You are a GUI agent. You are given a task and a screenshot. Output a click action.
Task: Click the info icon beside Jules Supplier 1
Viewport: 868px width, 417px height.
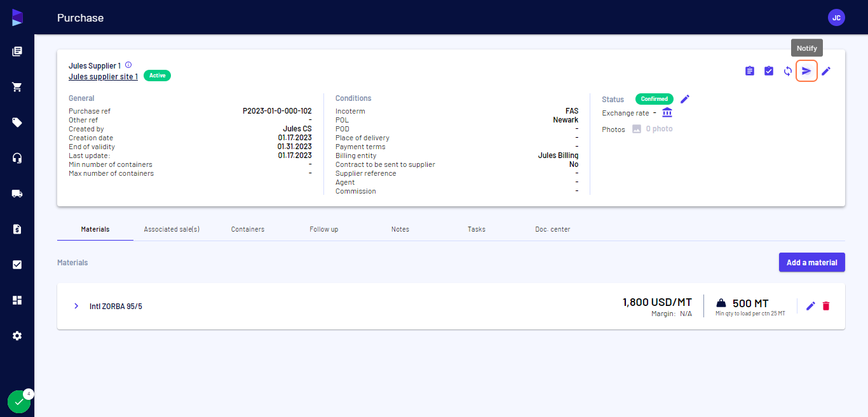(x=128, y=65)
